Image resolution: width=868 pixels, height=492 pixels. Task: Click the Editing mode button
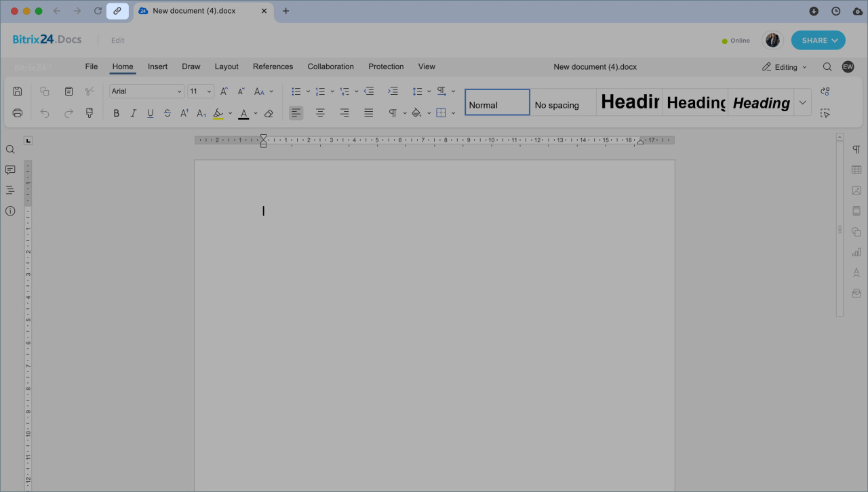[785, 67]
